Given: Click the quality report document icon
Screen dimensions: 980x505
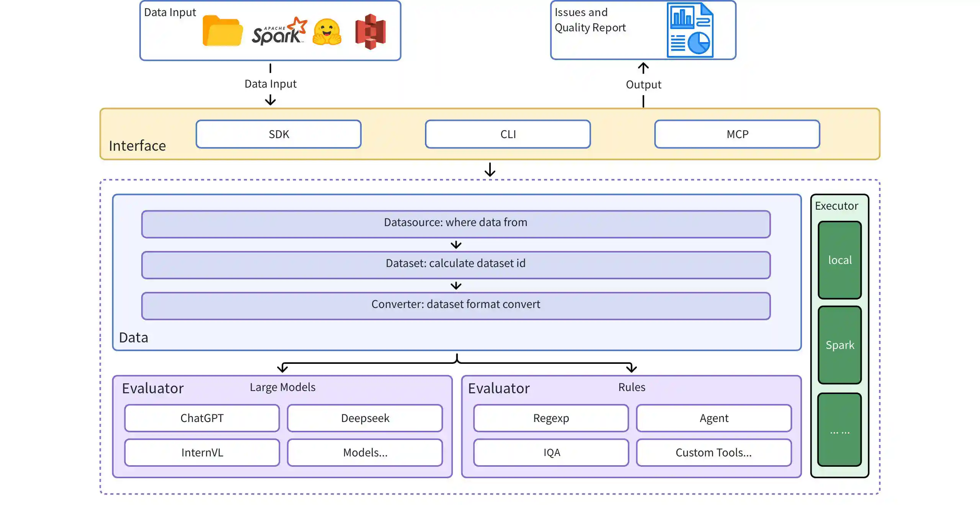Looking at the screenshot, I should 690,31.
